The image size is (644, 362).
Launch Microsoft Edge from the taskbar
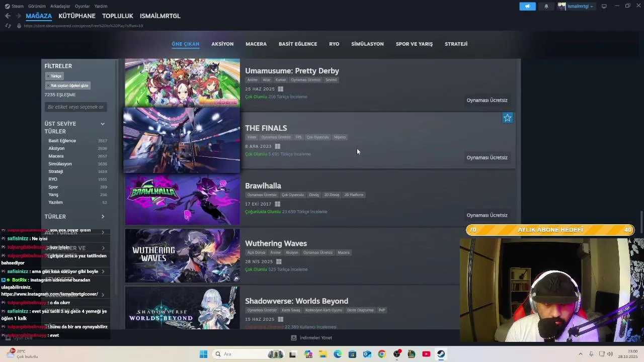click(338, 354)
